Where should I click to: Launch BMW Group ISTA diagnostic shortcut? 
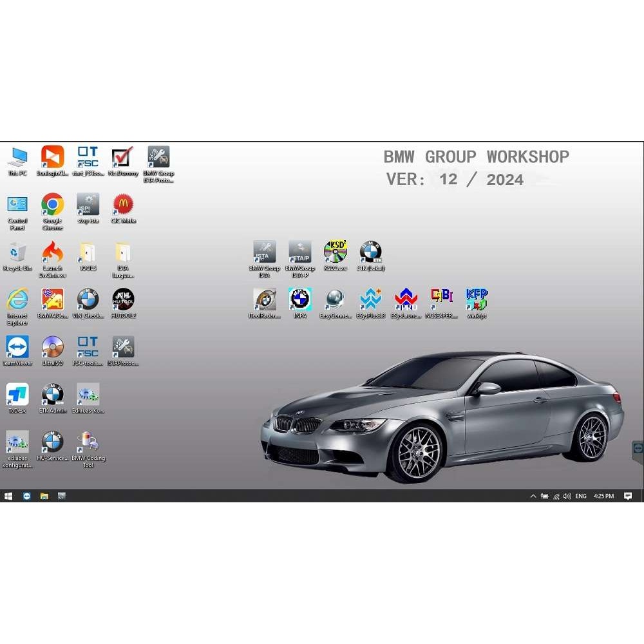pos(265,259)
